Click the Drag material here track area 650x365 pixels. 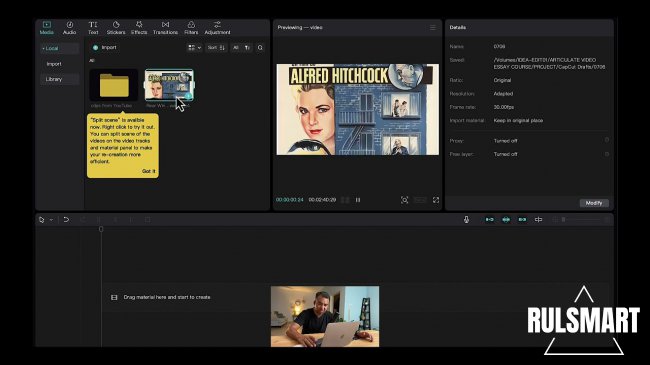[358, 297]
